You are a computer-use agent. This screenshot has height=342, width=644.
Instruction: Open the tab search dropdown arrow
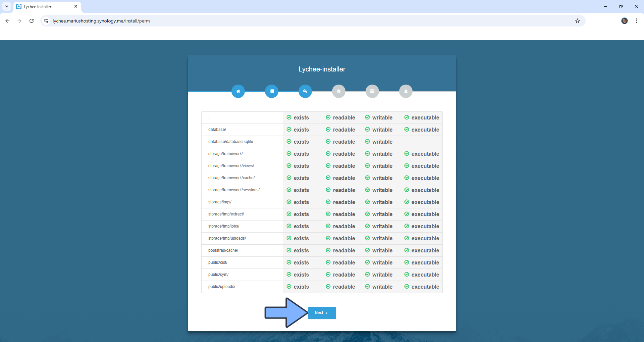click(7, 6)
